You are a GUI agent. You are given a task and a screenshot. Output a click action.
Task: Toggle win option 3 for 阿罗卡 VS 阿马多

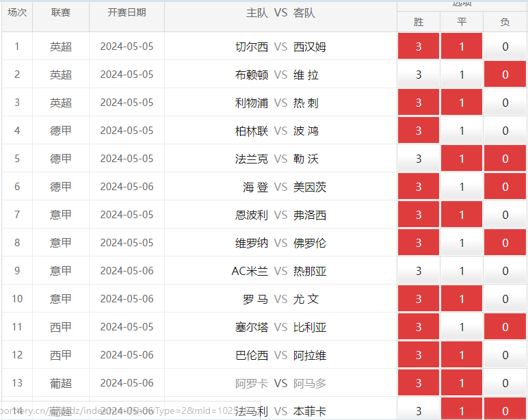click(418, 382)
